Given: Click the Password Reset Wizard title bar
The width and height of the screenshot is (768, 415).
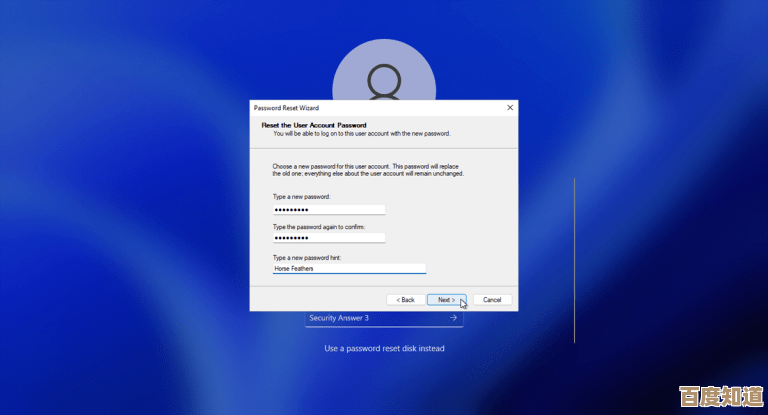Looking at the screenshot, I should (x=370, y=107).
